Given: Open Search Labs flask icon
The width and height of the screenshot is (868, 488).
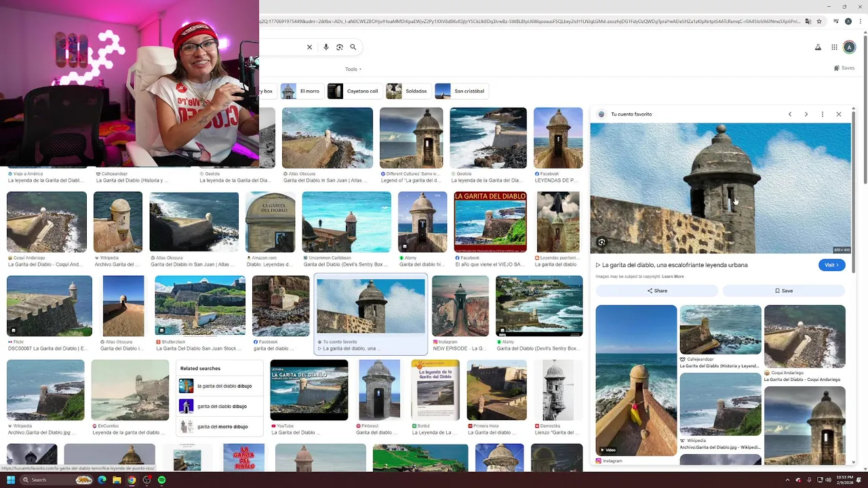Looking at the screenshot, I should pos(818,47).
